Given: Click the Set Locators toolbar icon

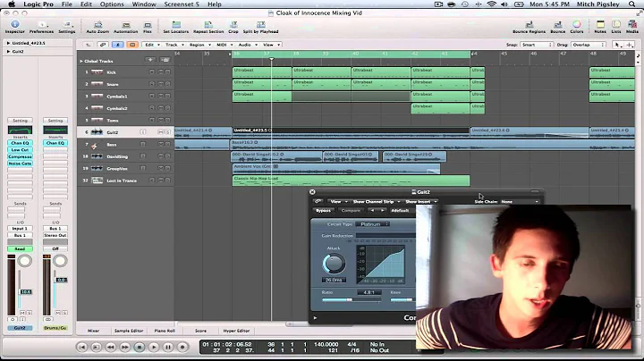Looking at the screenshot, I should (176, 25).
